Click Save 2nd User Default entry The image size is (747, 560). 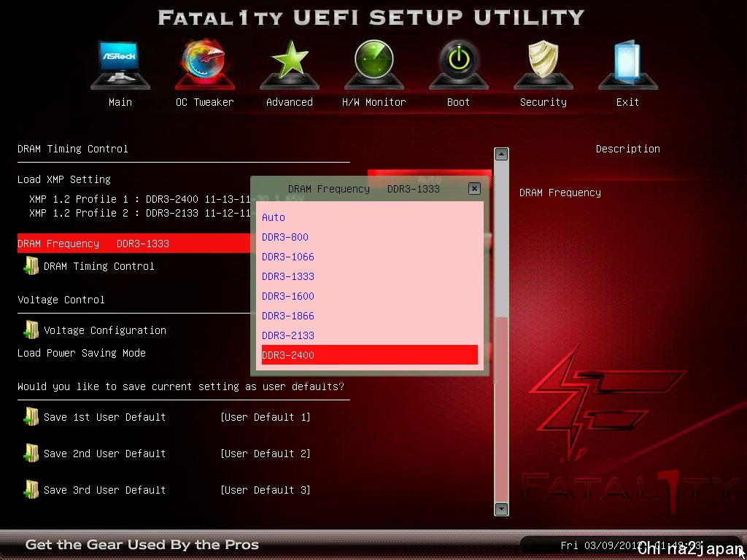click(105, 454)
